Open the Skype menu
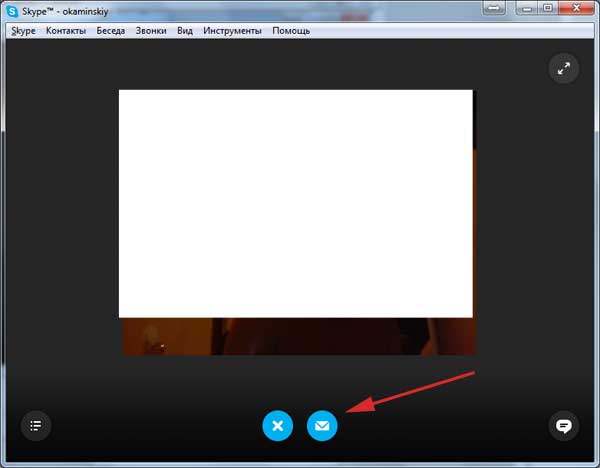The image size is (600, 468). [22, 31]
